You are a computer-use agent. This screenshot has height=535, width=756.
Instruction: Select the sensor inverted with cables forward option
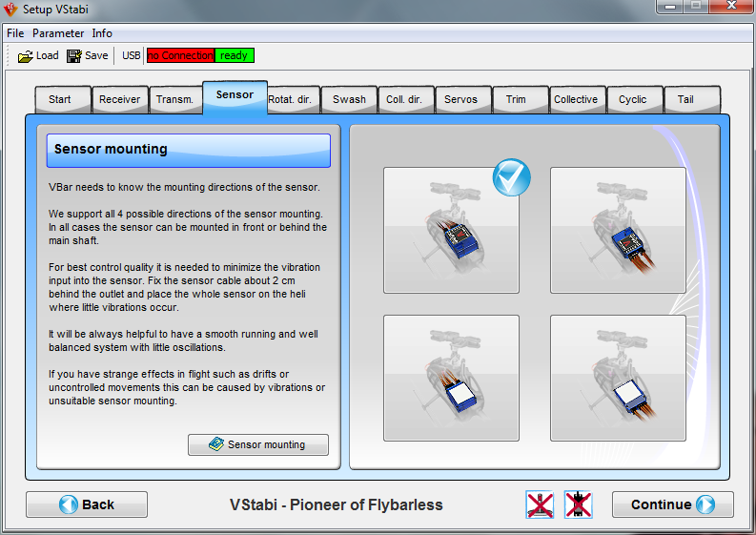click(451, 378)
